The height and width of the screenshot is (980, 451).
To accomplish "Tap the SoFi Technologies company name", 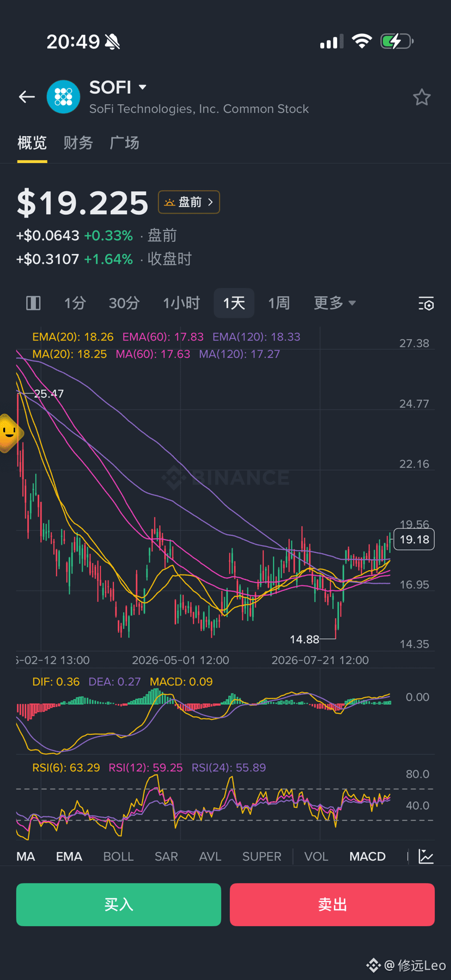I will (x=199, y=109).
